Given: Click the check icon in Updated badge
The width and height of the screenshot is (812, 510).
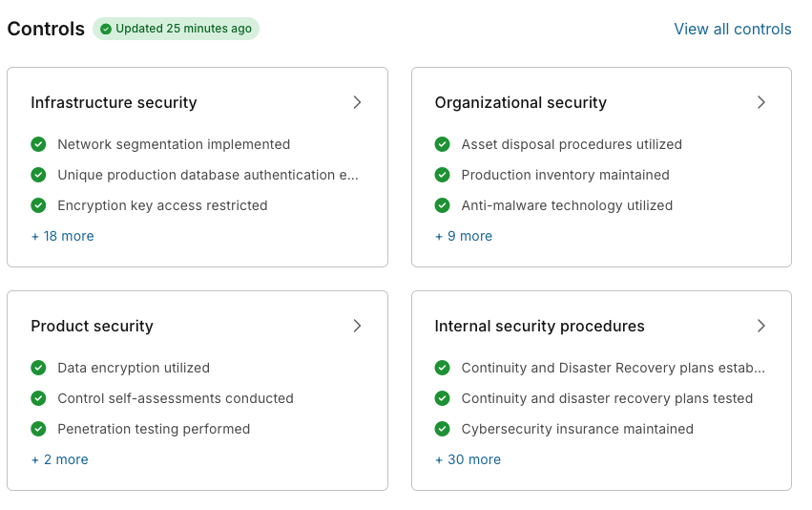Looking at the screenshot, I should coord(106,29).
